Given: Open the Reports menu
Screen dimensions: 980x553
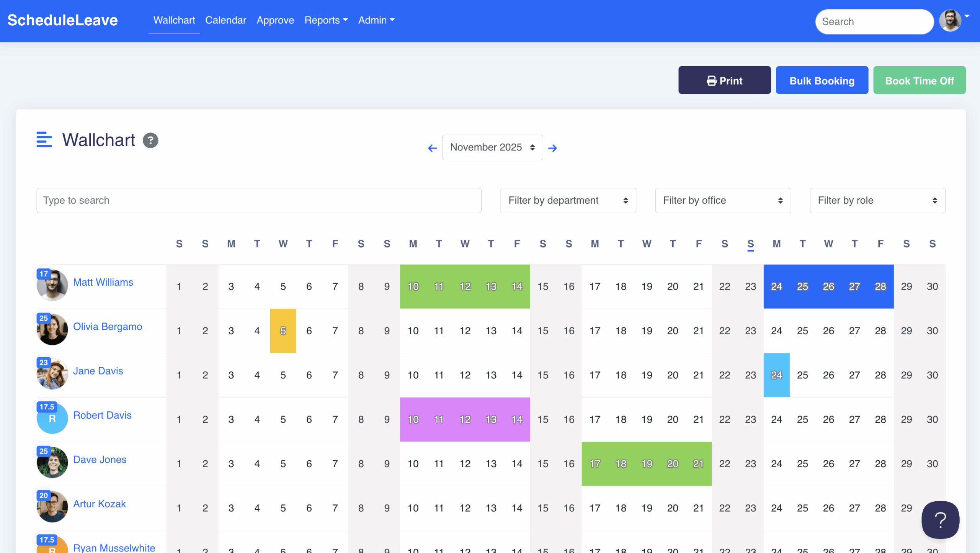Looking at the screenshot, I should click(326, 20).
